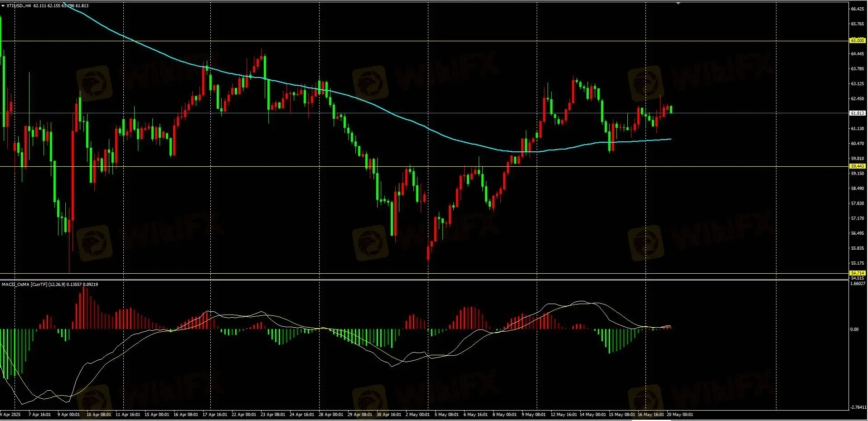This screenshot has width=868, height=421.
Task: Click the 7 Apr 16:01 time label
Action: click(x=40, y=415)
